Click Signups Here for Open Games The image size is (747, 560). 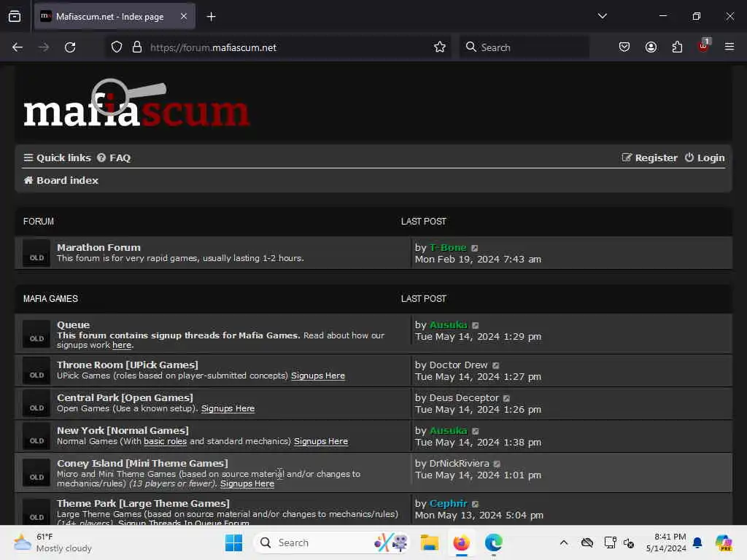point(228,408)
